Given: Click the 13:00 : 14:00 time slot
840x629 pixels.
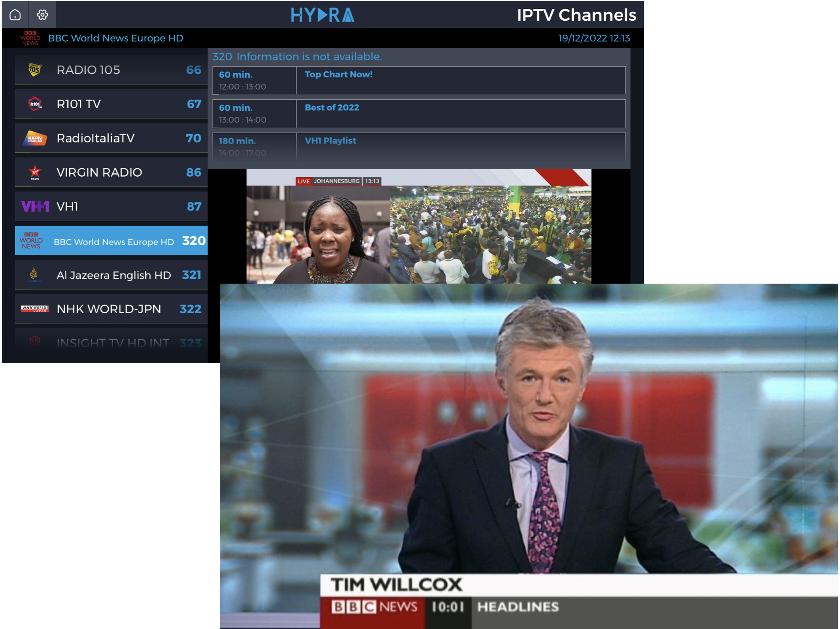Looking at the screenshot, I should pos(243,120).
